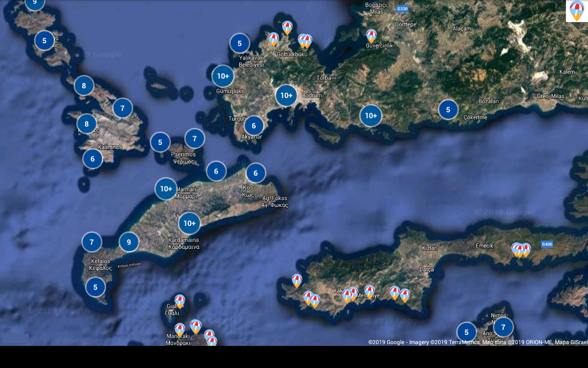The height and width of the screenshot is (368, 588).
Task: Expand the 6 cluster above Akyarlar
Action: [254, 126]
